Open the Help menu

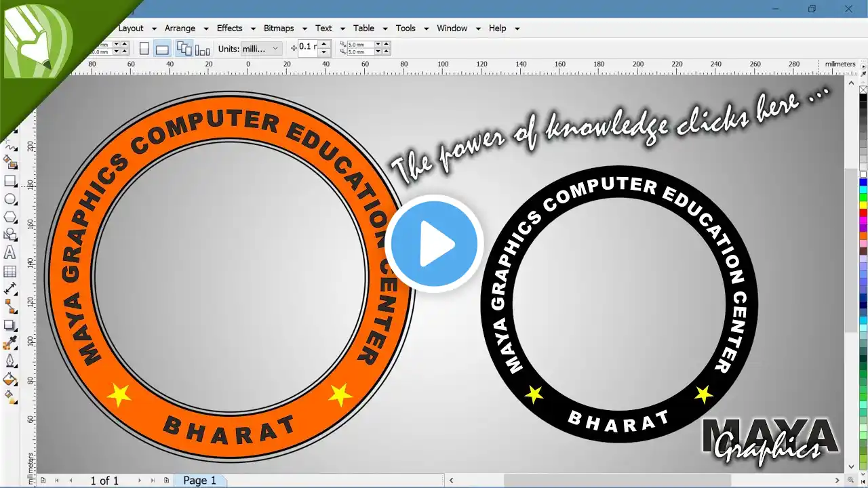498,28
